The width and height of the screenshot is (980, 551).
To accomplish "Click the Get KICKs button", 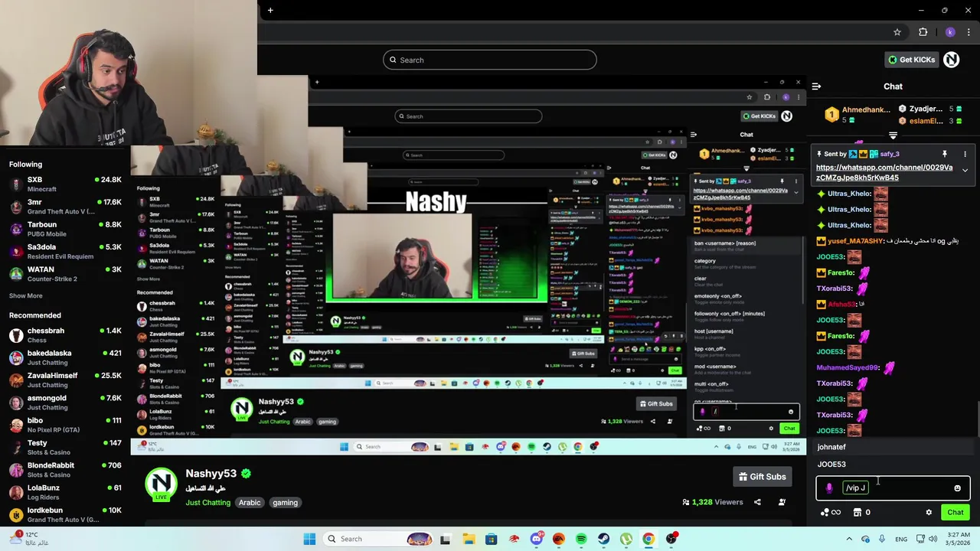I will tap(911, 60).
